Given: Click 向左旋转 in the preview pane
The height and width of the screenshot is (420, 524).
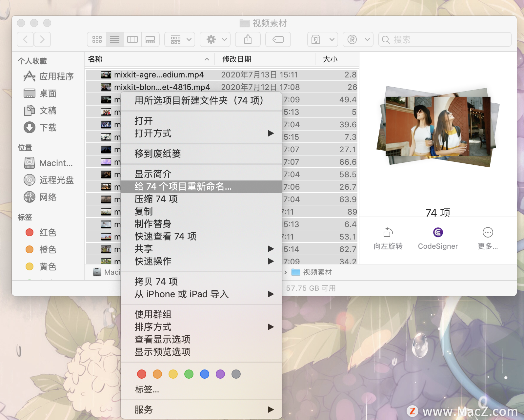Looking at the screenshot, I should click(388, 239).
